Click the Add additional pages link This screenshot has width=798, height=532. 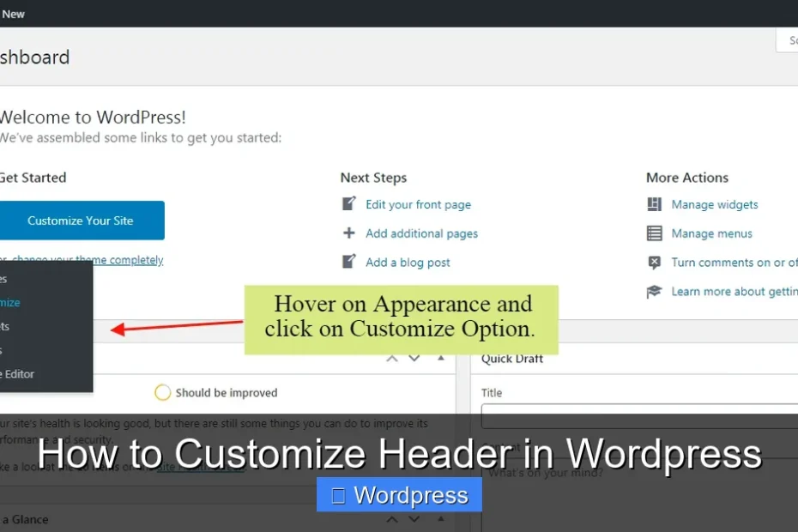[x=421, y=233]
